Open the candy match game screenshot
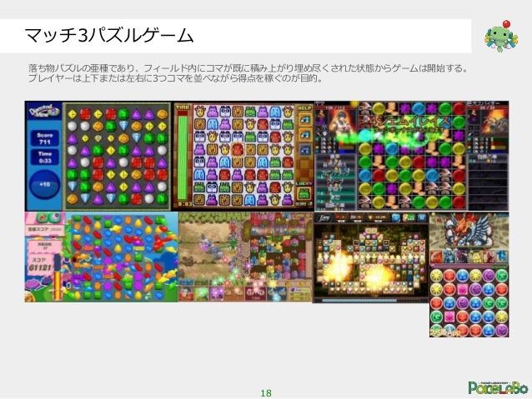532x399 pixels. 101,257
